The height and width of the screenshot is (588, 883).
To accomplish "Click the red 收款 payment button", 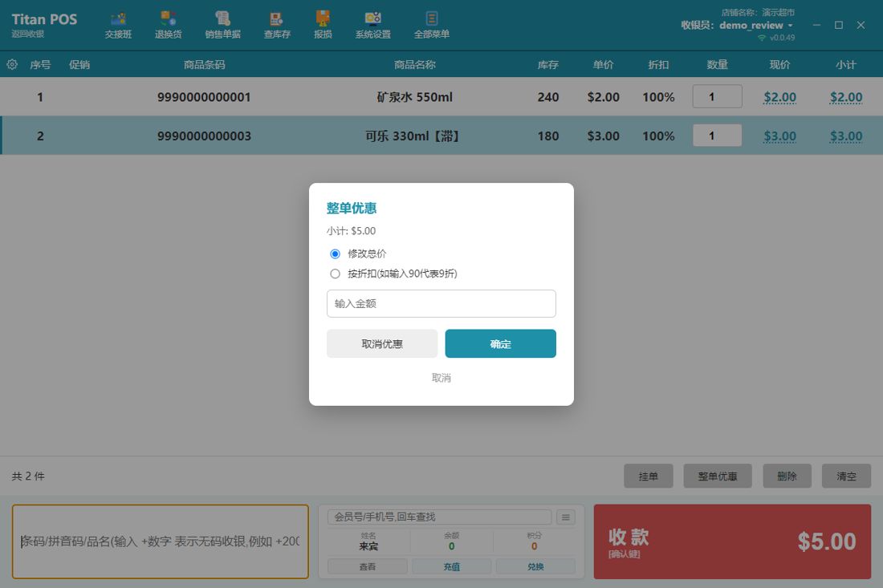I will click(x=732, y=541).
